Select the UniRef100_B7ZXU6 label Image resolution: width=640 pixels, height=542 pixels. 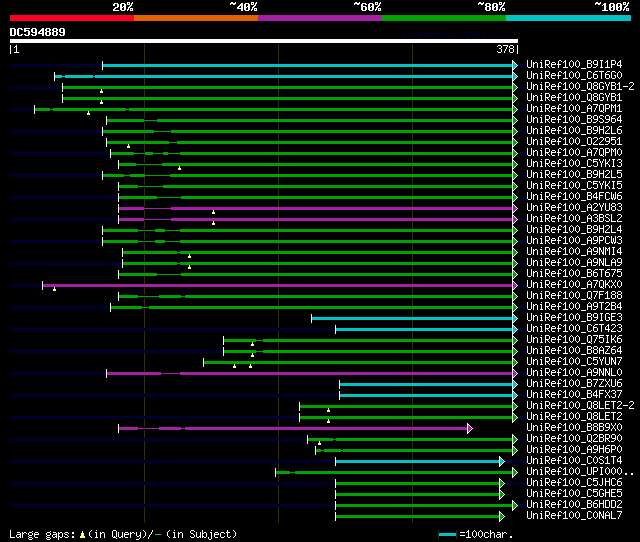[x=574, y=384]
